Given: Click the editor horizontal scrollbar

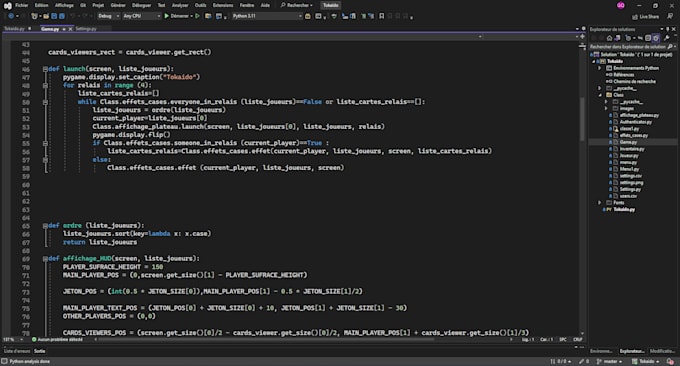Looking at the screenshot, I should (267, 340).
